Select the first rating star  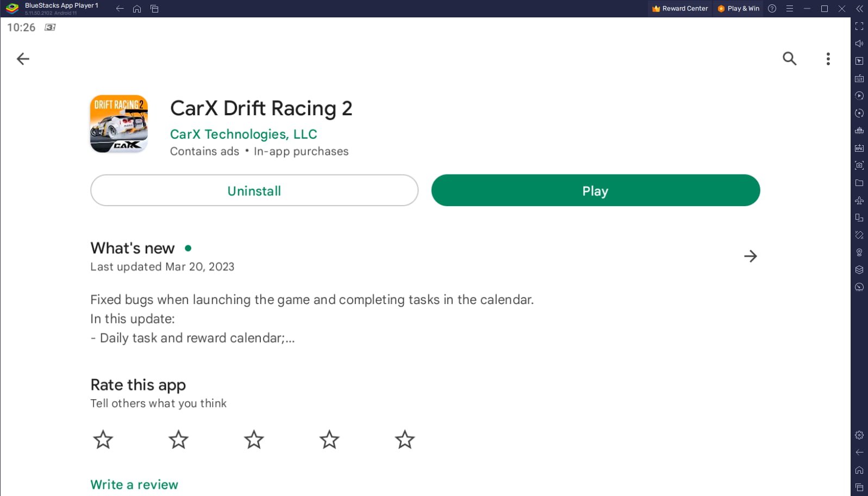103,439
